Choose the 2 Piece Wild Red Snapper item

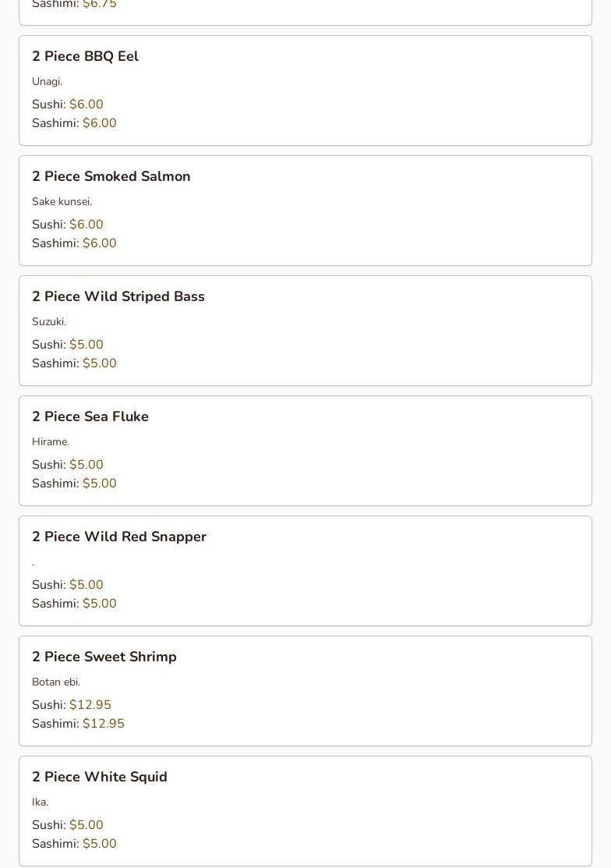tap(118, 537)
